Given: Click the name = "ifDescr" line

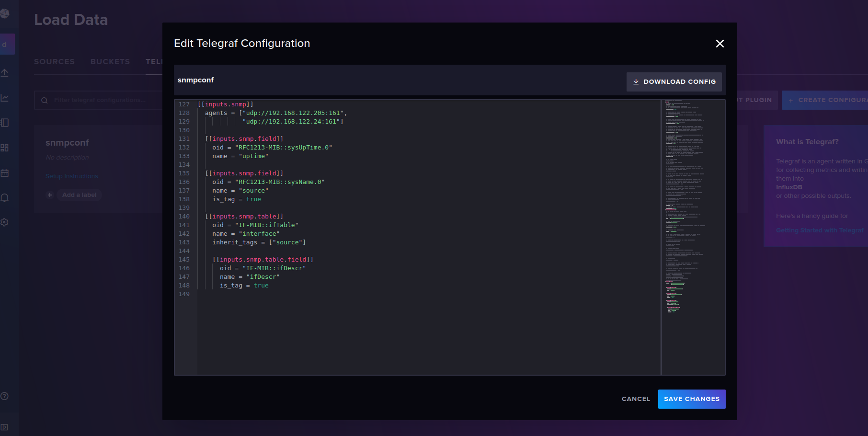Looking at the screenshot, I should click(250, 277).
